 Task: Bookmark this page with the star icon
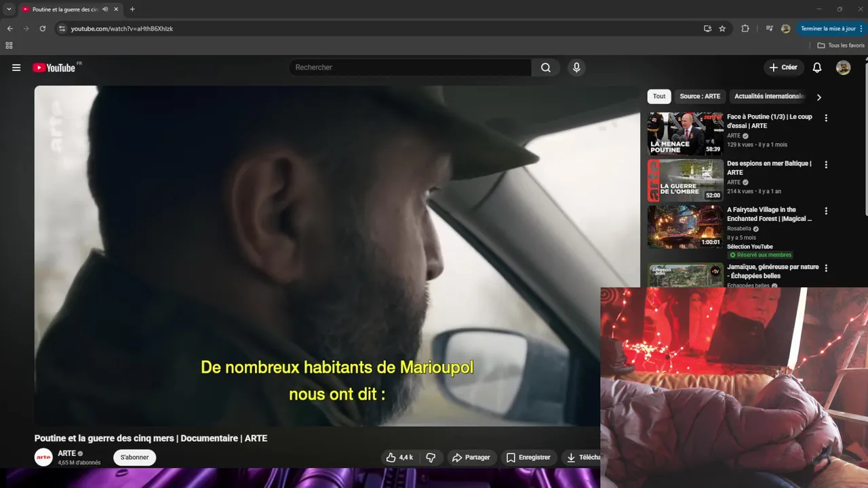point(722,28)
